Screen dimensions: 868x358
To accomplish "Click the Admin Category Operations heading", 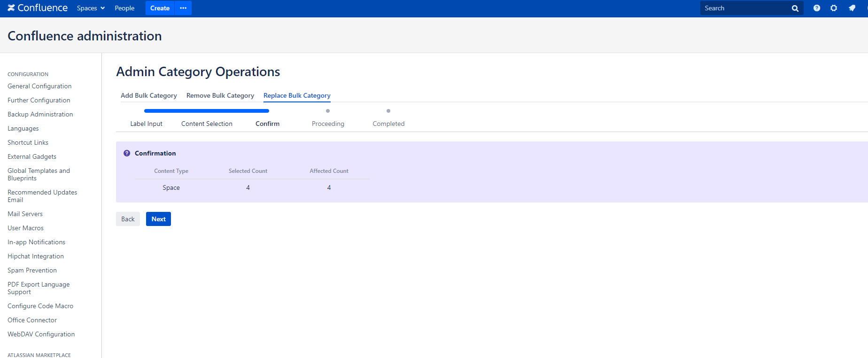I will point(198,71).
